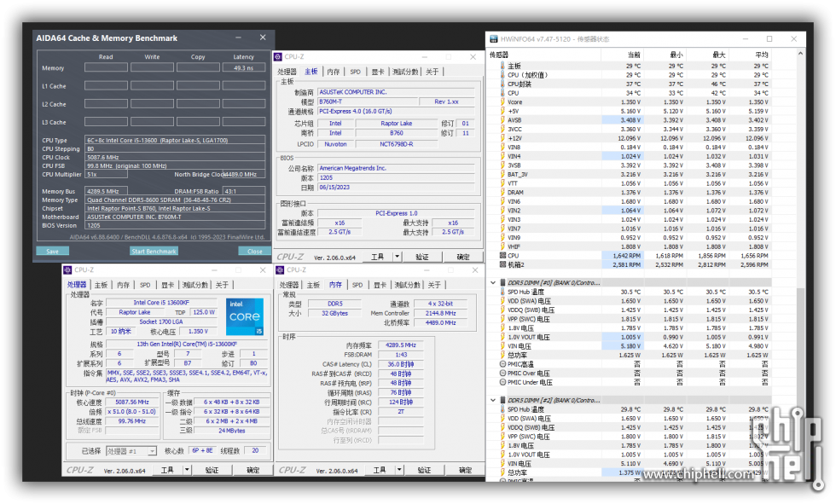Click Close button in AIDA64 benchmark window
836x504 pixels.
pos(254,251)
